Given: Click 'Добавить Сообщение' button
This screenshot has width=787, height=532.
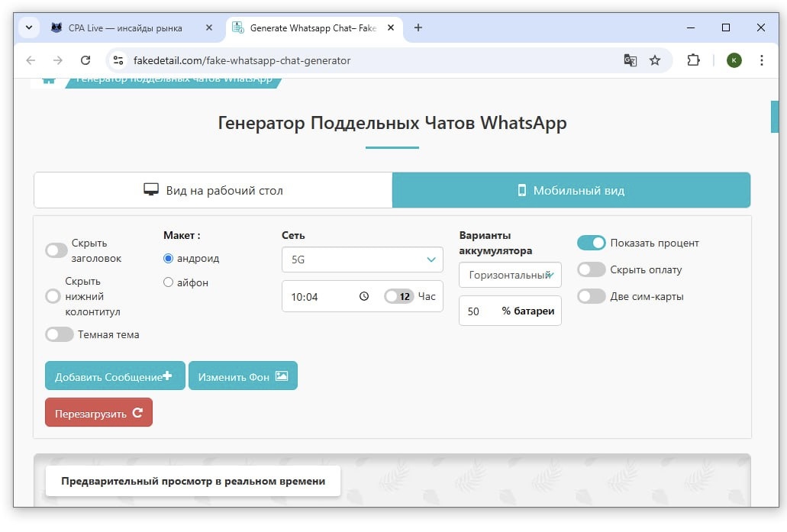Looking at the screenshot, I should click(115, 376).
